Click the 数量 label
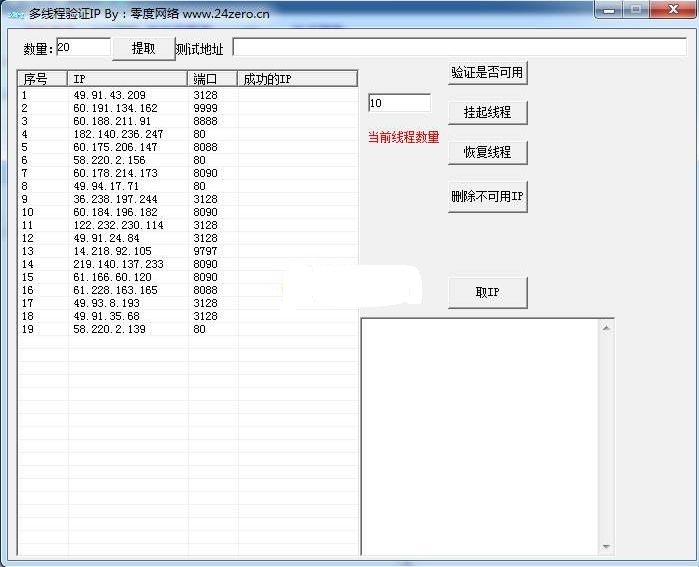Viewport: 699px width, 567px height. pos(37,49)
